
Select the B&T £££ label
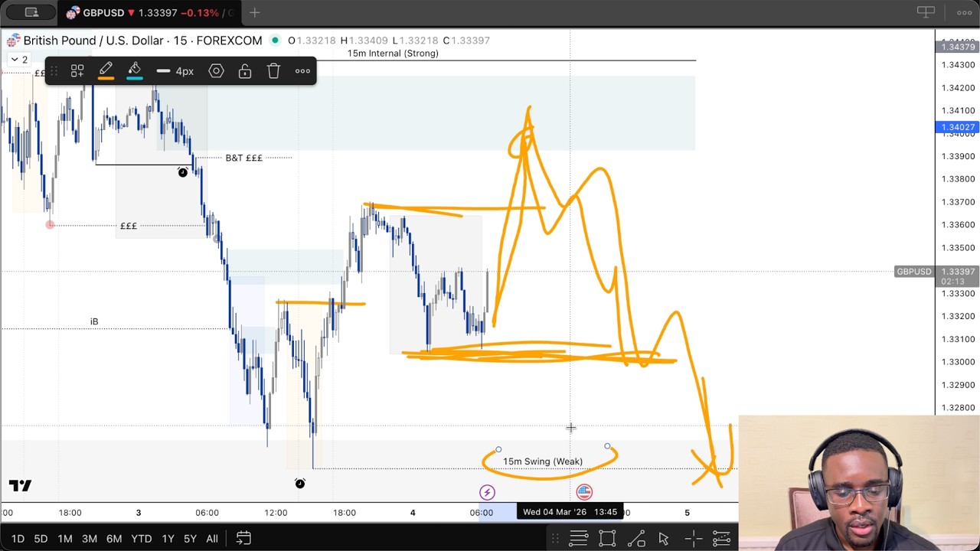point(243,158)
